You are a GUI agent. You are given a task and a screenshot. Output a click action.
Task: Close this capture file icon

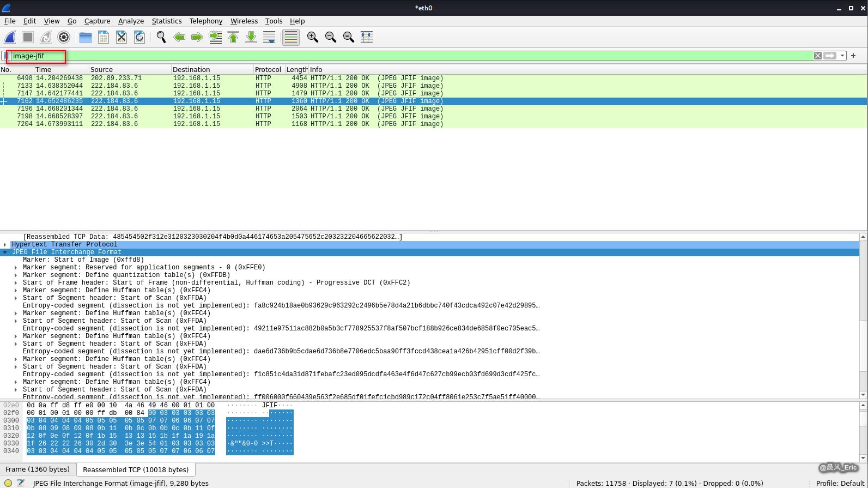pos(122,37)
